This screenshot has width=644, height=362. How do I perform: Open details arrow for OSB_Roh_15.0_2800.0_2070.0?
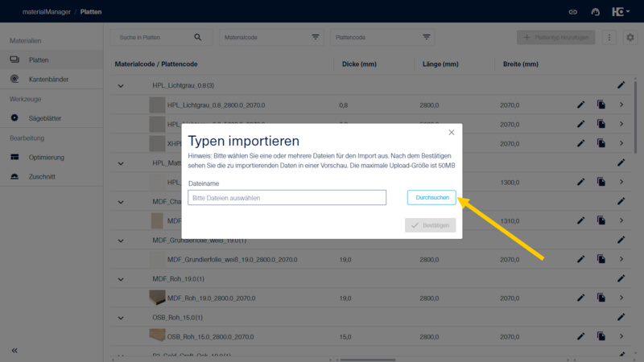[x=621, y=337]
